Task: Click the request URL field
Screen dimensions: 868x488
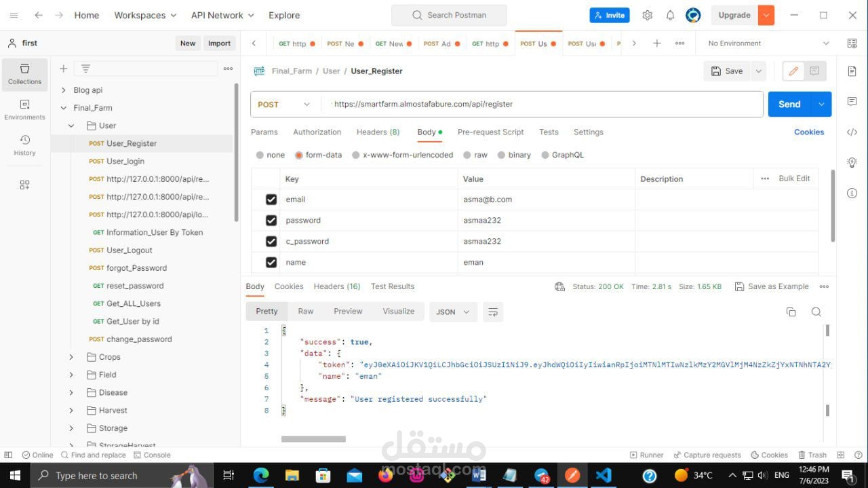Action: point(542,105)
